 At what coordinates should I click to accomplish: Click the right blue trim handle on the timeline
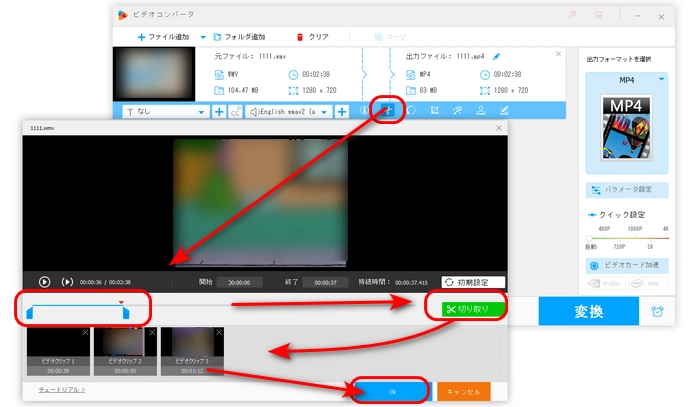[x=126, y=312]
